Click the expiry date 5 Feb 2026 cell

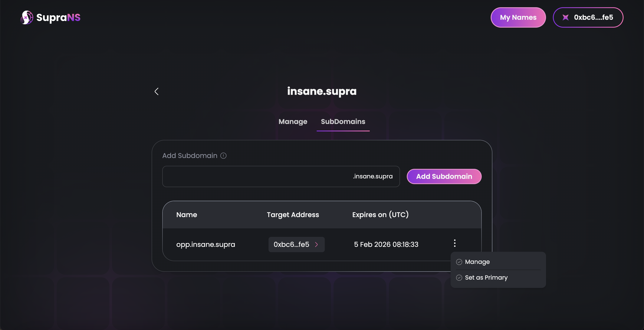pyautogui.click(x=386, y=245)
